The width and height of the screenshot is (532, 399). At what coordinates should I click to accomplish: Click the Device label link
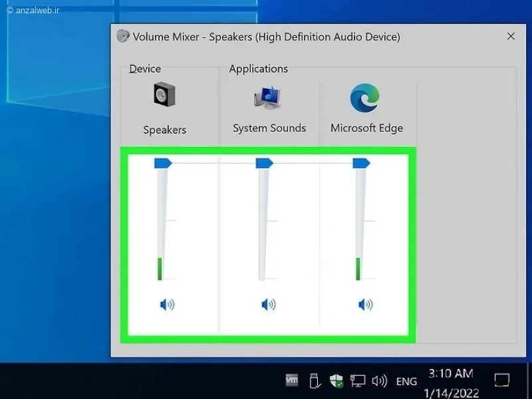coord(145,68)
